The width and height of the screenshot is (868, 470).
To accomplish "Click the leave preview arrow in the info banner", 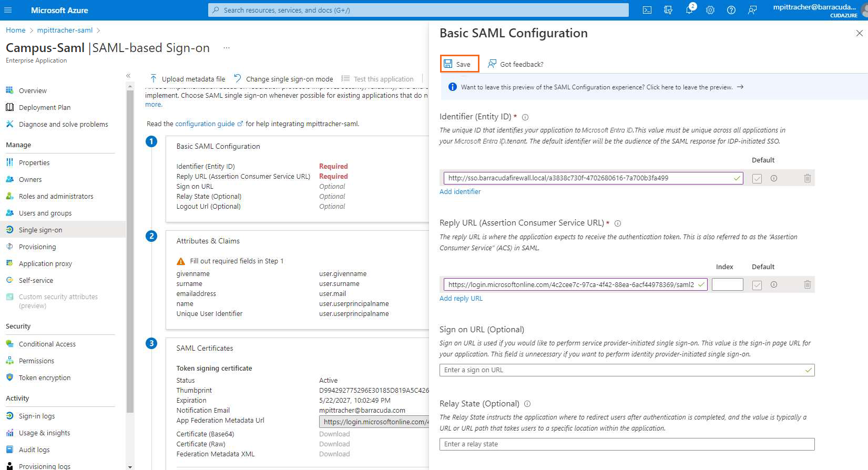I will [740, 87].
